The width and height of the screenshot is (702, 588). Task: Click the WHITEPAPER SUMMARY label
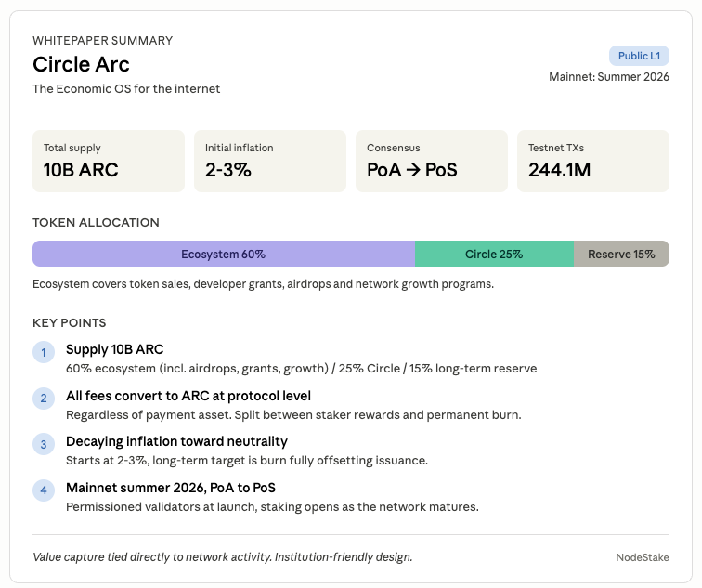[x=102, y=40]
